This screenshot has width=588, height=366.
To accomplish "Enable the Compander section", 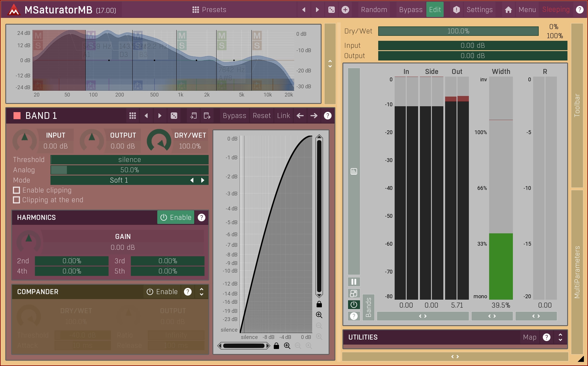I will (162, 292).
